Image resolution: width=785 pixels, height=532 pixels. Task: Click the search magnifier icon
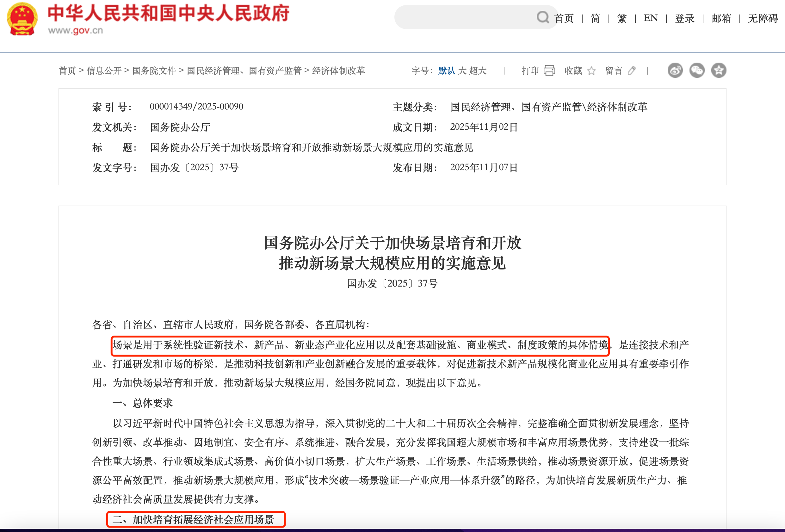[x=542, y=17]
